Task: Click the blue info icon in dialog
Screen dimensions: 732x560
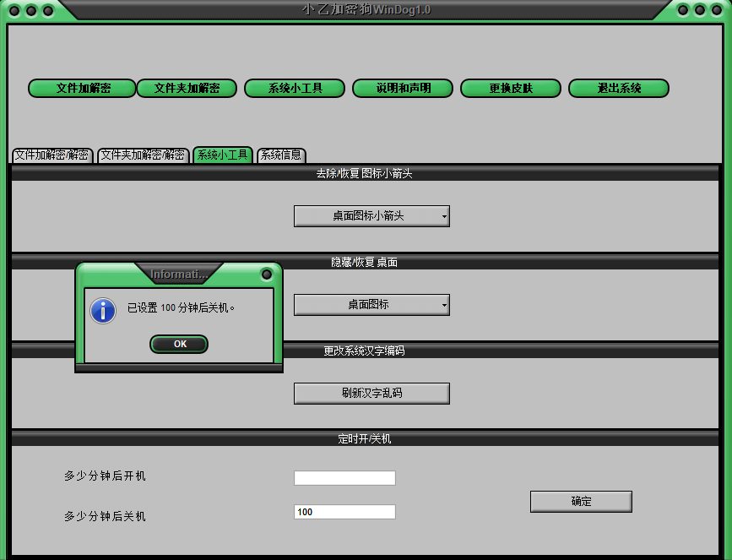Action: (x=103, y=311)
